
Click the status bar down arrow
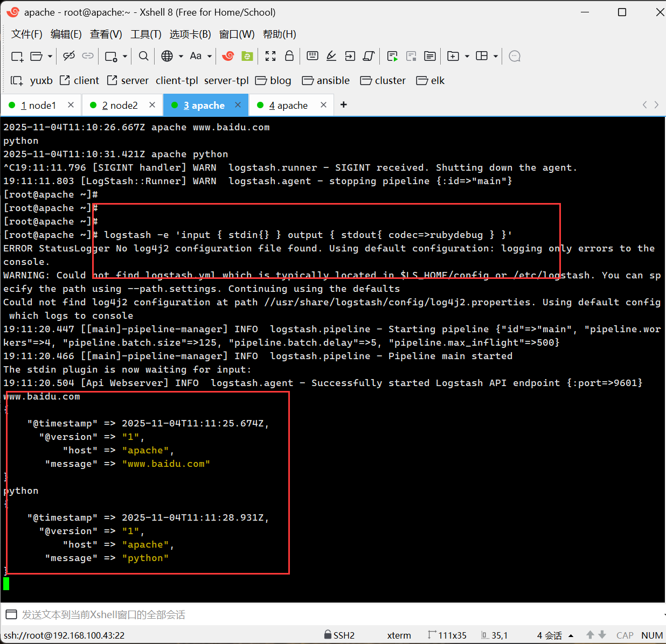click(x=602, y=635)
